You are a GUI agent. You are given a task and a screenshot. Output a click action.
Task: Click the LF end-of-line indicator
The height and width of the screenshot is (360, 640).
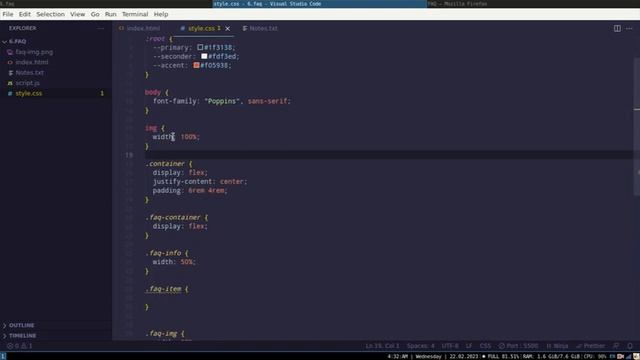(x=469, y=346)
